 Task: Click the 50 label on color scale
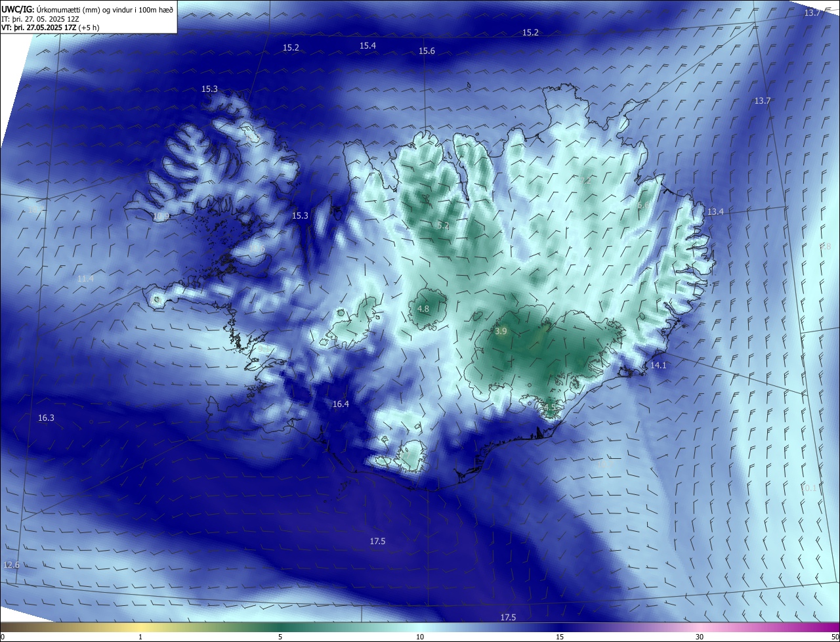[x=834, y=637]
